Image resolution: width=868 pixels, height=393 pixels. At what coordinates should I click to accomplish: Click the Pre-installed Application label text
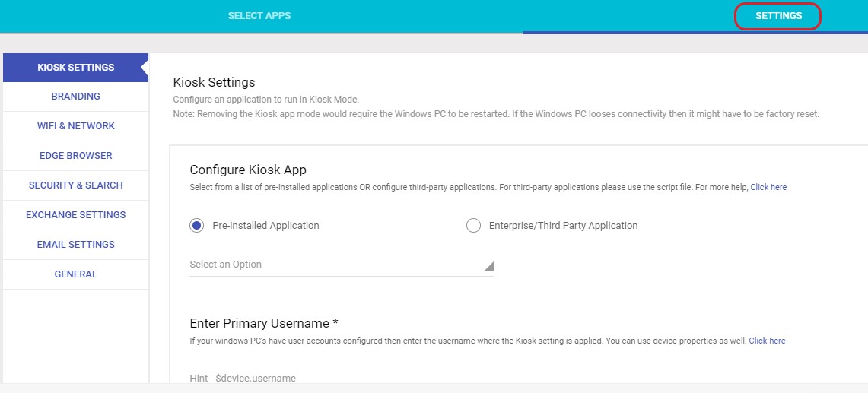click(265, 226)
